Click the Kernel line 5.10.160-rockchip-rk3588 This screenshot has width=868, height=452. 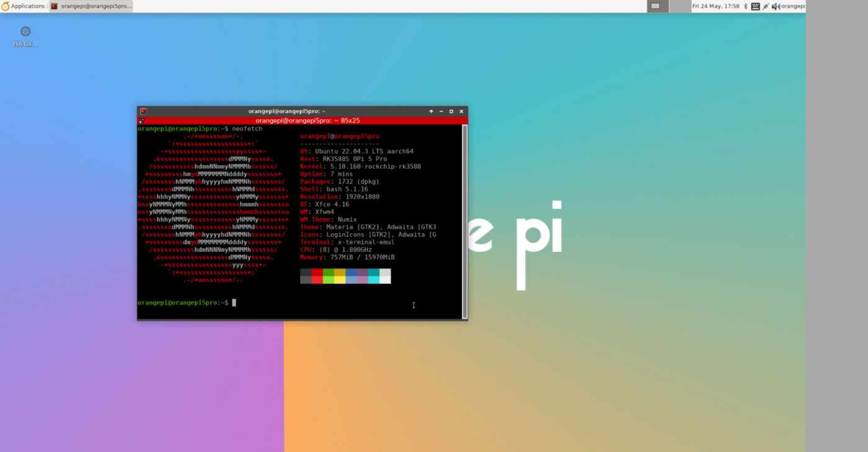(x=360, y=167)
